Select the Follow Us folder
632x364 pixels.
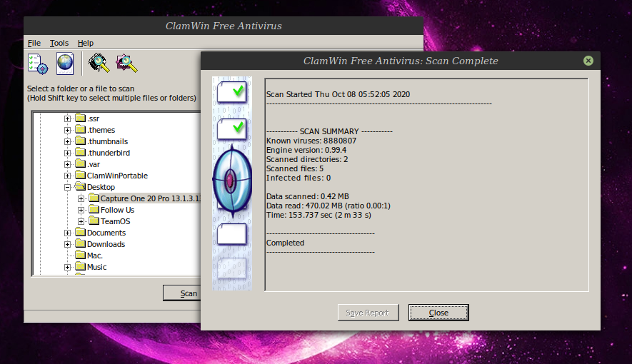(x=117, y=210)
